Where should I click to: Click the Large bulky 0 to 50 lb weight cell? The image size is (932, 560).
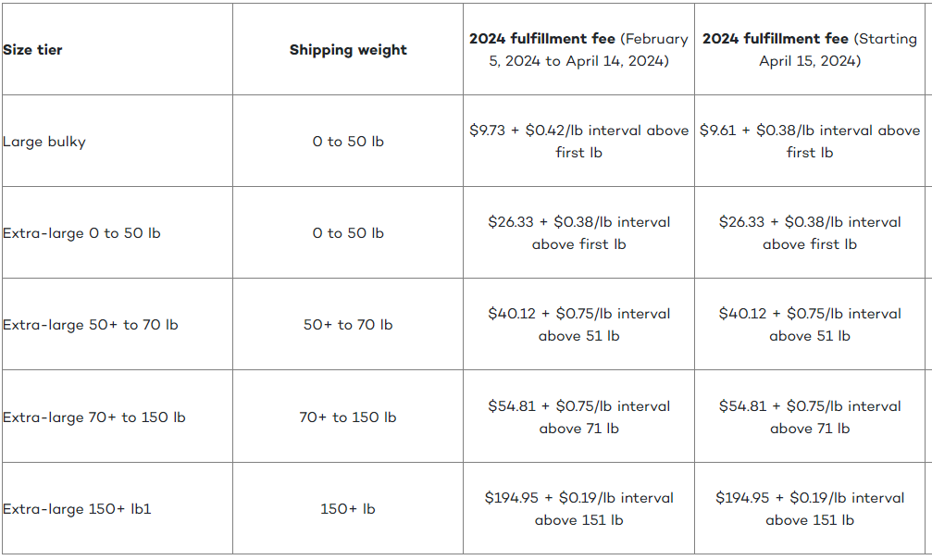(348, 141)
